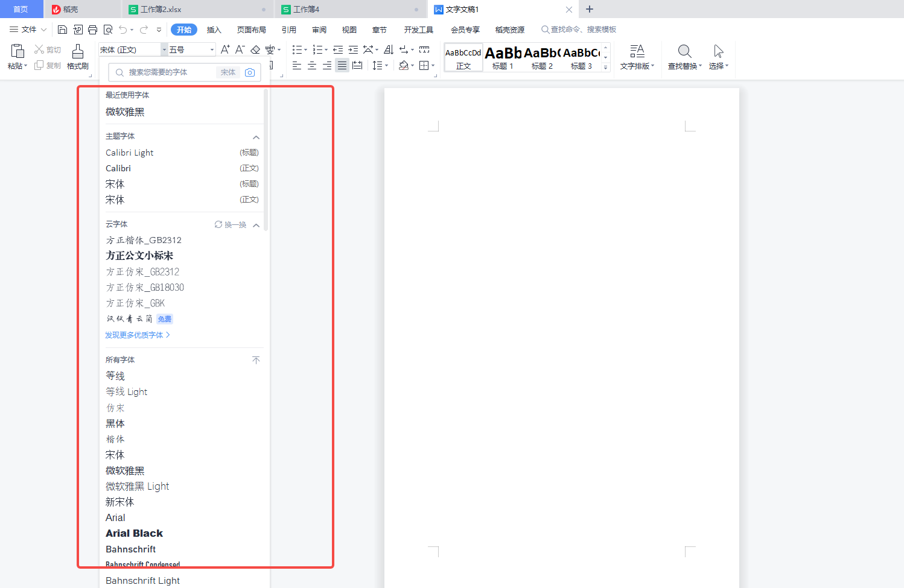
Task: Open the Find and Replace (查找替换) tool
Action: 684,57
